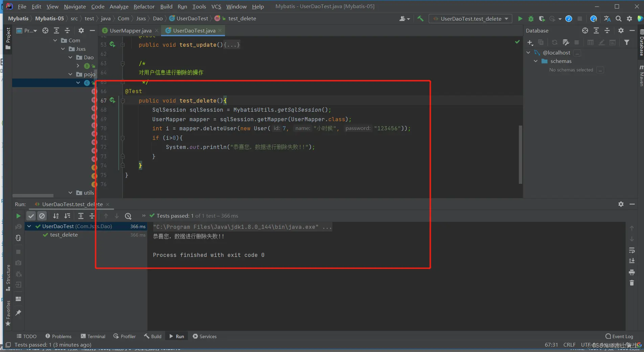
Task: Filter database objects funnel icon
Action: (x=627, y=42)
